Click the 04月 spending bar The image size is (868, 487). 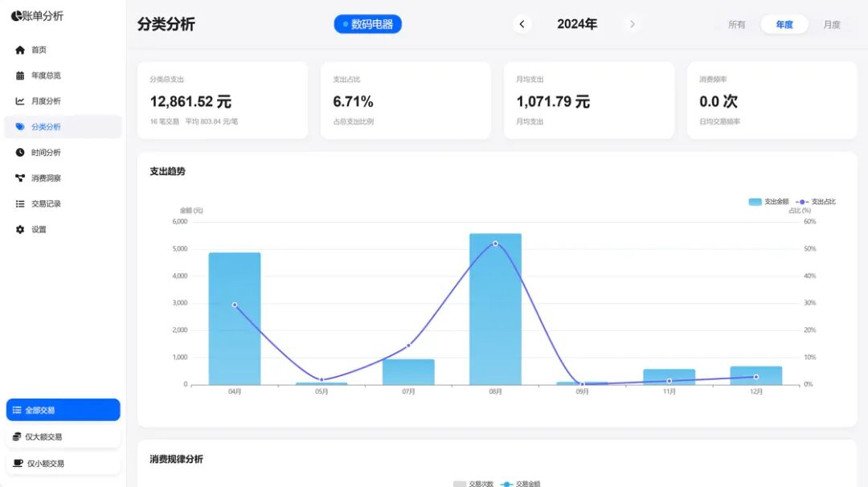235,319
